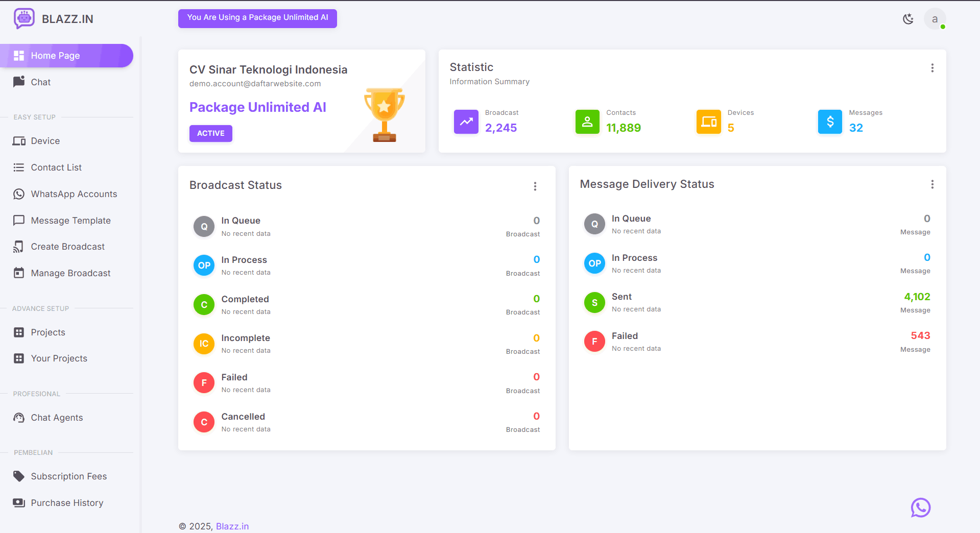
Task: Click the BLAZZ.IN robot logo icon
Action: (24, 18)
